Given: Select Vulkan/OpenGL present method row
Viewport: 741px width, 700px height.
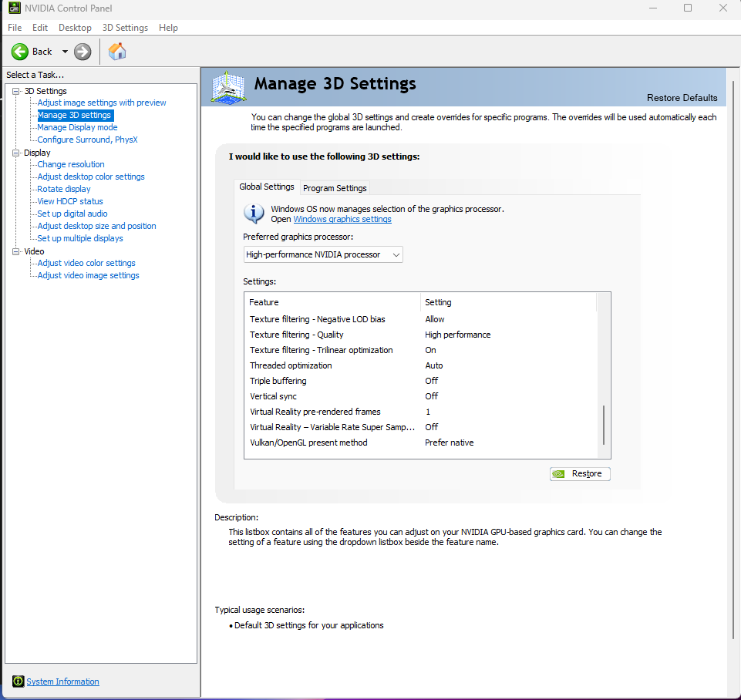Looking at the screenshot, I should click(x=420, y=443).
